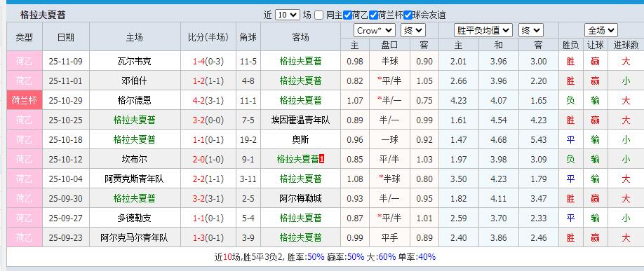Click the score 4-2(3-1)
This screenshot has width=644, height=271.
(x=208, y=100)
